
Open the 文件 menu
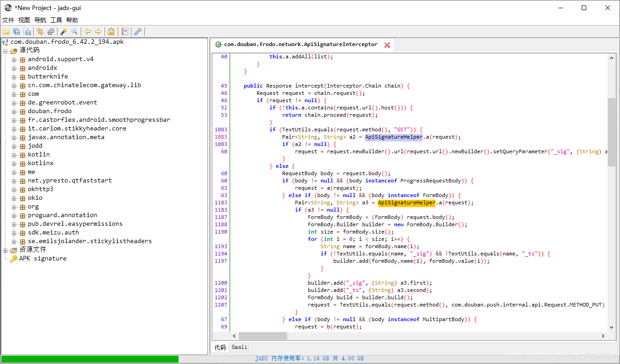(8, 20)
